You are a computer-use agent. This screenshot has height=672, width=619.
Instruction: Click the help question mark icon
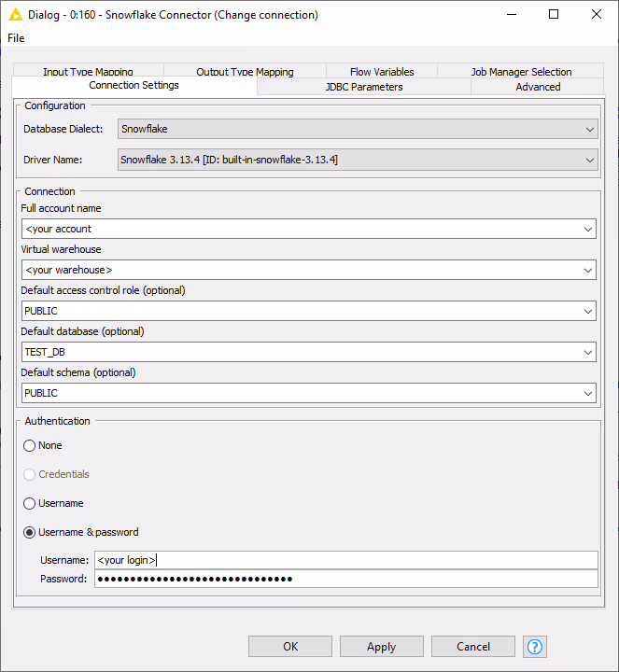tap(535, 647)
